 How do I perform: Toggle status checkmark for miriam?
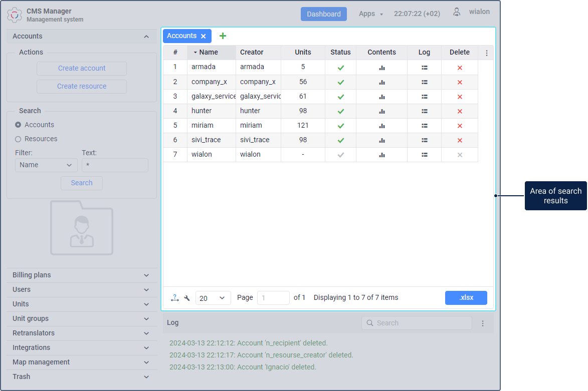tap(340, 126)
